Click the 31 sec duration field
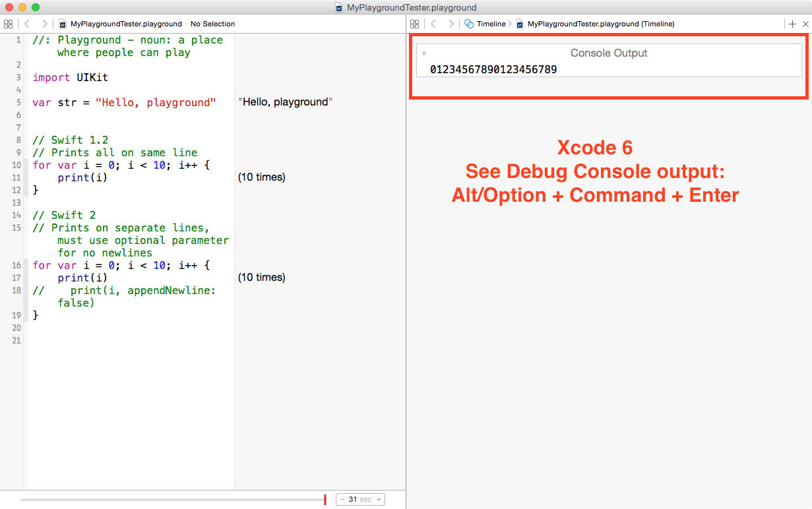This screenshot has width=812, height=509. pyautogui.click(x=360, y=500)
